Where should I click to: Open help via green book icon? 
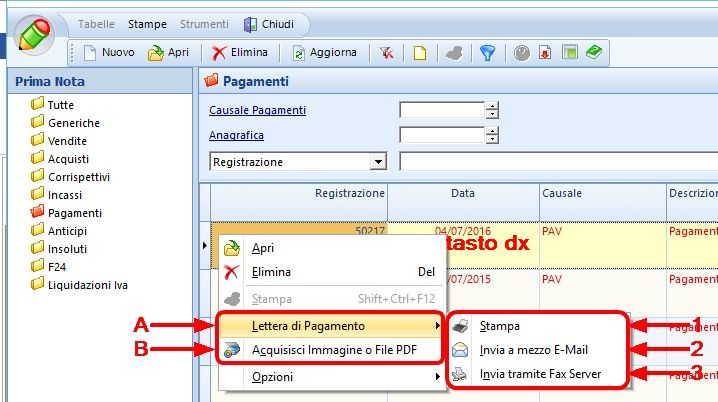coord(594,52)
